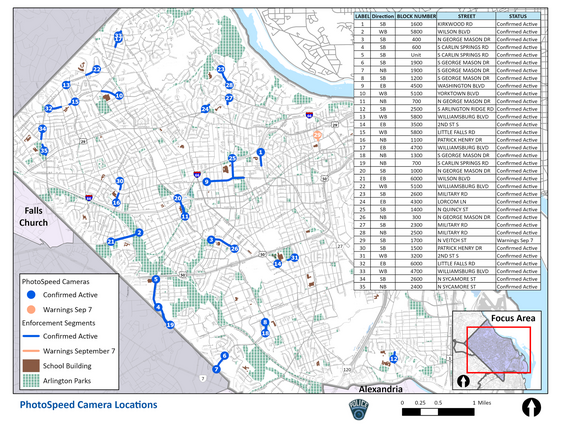
Task: Click the YORKTOWN BLVD table cell
Action: tap(466, 93)
